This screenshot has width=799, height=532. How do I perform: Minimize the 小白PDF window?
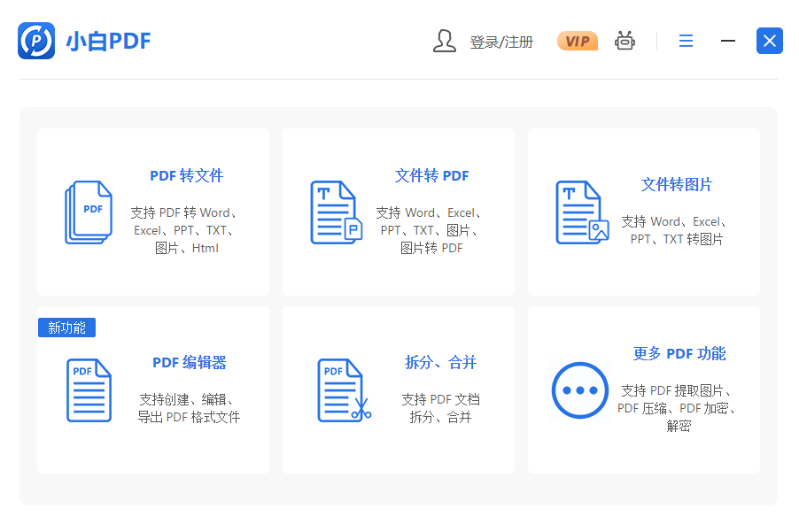point(728,41)
